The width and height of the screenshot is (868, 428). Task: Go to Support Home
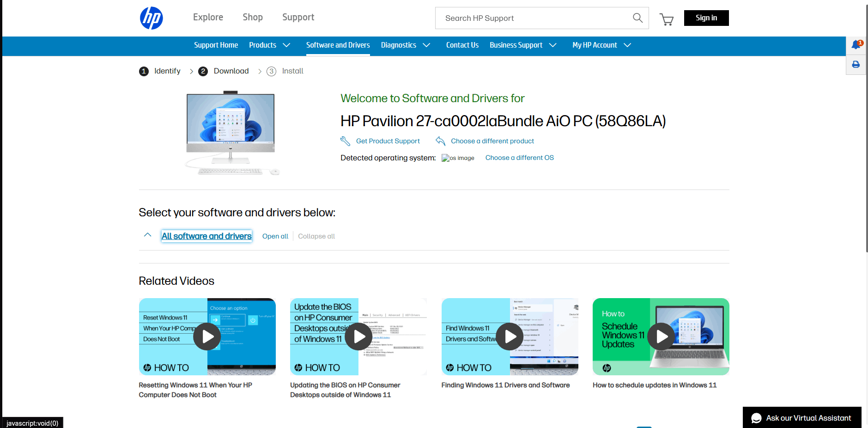pyautogui.click(x=216, y=45)
